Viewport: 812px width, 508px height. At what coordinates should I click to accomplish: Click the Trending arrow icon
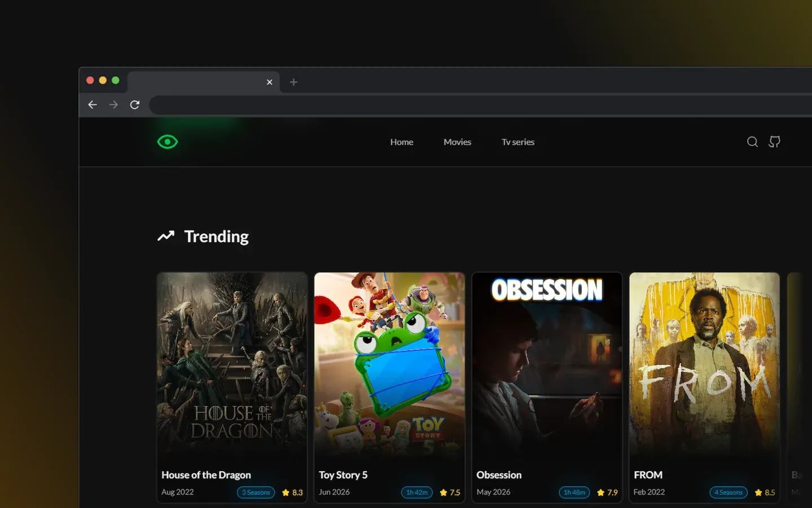pos(166,236)
